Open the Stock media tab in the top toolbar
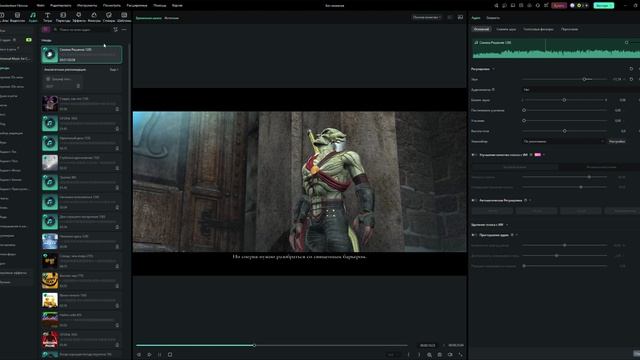The height and width of the screenshot is (360, 640). [x=17, y=17]
